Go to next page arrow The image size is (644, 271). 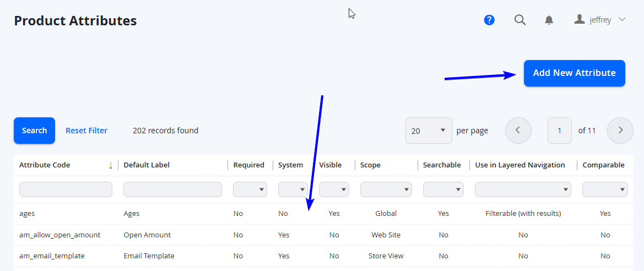[620, 131]
